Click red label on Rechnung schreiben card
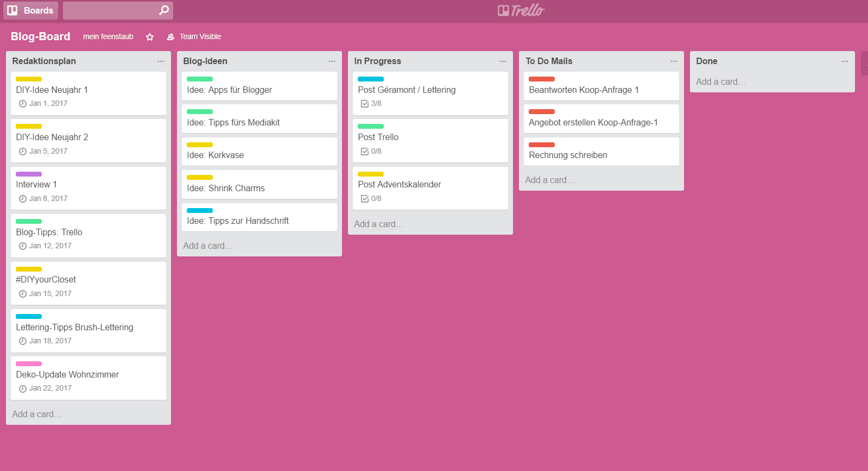Image resolution: width=868 pixels, height=471 pixels. [x=541, y=145]
